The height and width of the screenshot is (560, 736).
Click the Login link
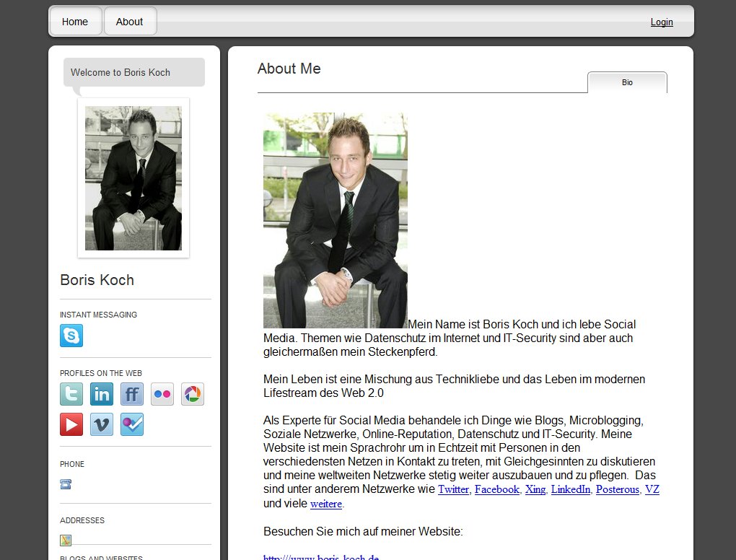[662, 22]
